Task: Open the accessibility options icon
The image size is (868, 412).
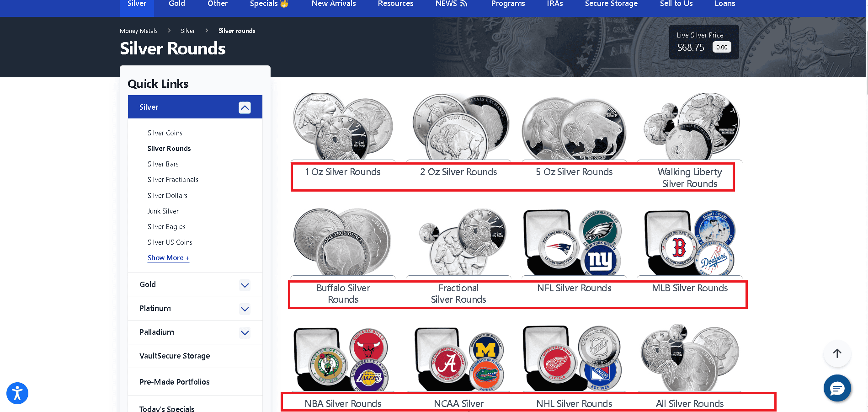Action: 17,393
